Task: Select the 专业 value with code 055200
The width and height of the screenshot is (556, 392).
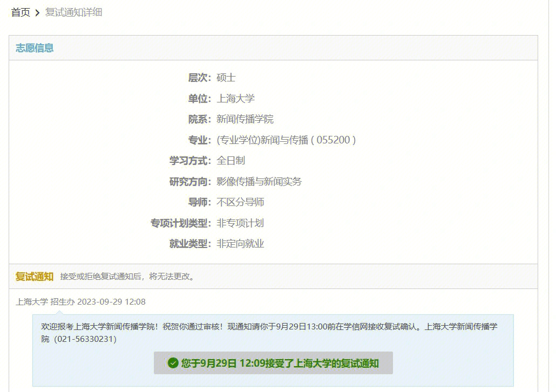Action: pos(286,140)
